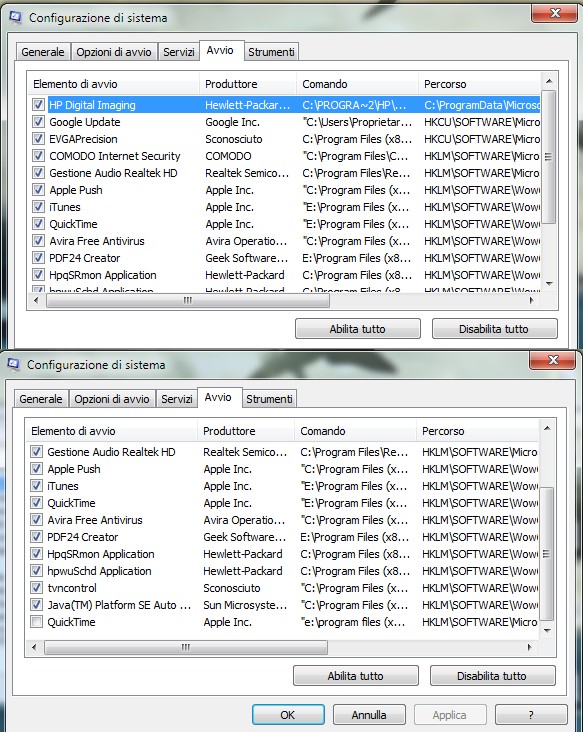Image resolution: width=583 pixels, height=732 pixels.
Task: Uncheck iTunes in lower window
Action: coord(36,486)
